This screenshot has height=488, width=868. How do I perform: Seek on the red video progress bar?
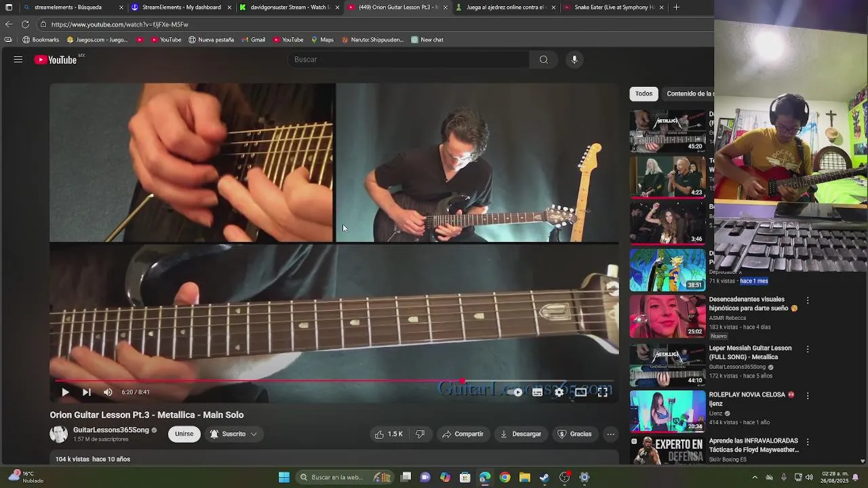point(334,380)
